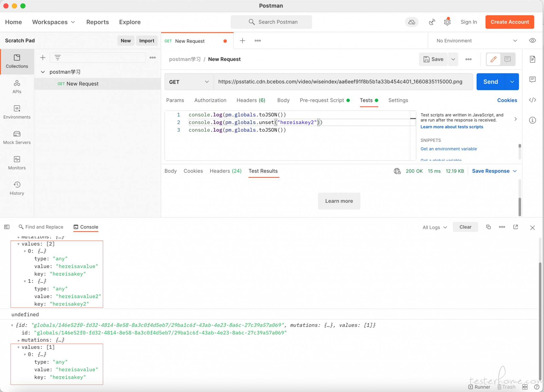544x392 pixels.
Task: Toggle the sidebar with bottom-left panel icon
Action: click(x=7, y=227)
